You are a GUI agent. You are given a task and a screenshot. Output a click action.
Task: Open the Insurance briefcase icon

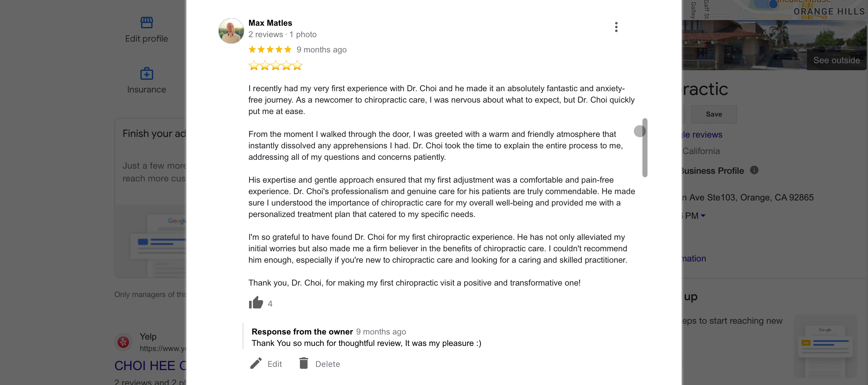(146, 73)
